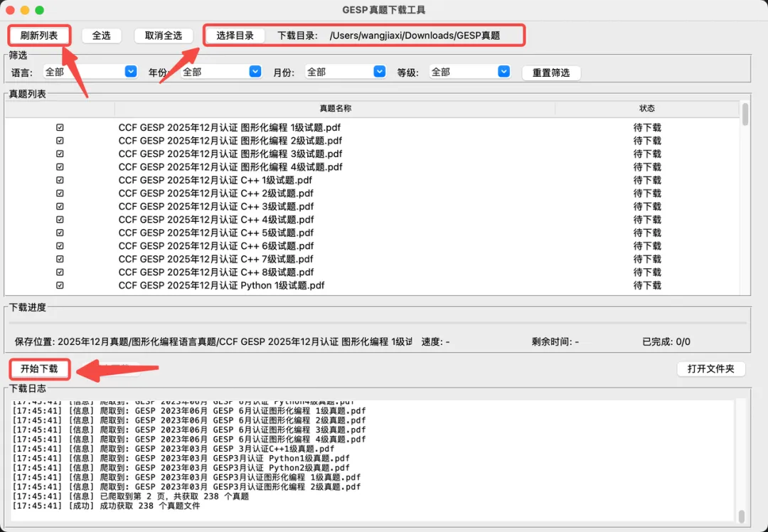Toggle checkbox for C++ 8级试题.pdf
Viewport: 768px width, 532px height.
click(60, 272)
